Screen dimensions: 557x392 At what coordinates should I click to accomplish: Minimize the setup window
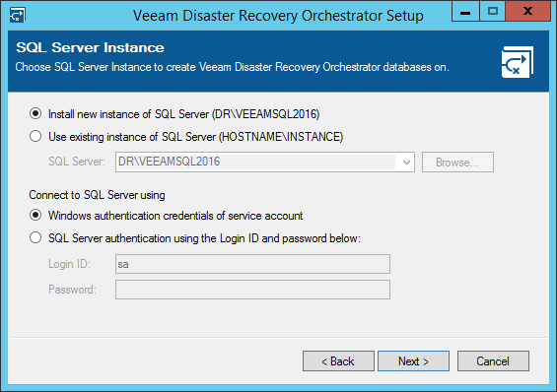point(465,12)
